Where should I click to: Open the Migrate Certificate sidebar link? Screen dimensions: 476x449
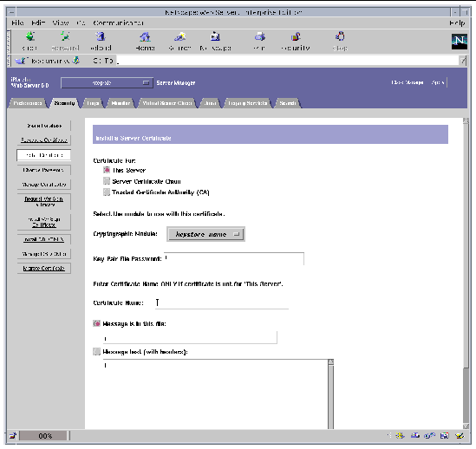point(44,269)
